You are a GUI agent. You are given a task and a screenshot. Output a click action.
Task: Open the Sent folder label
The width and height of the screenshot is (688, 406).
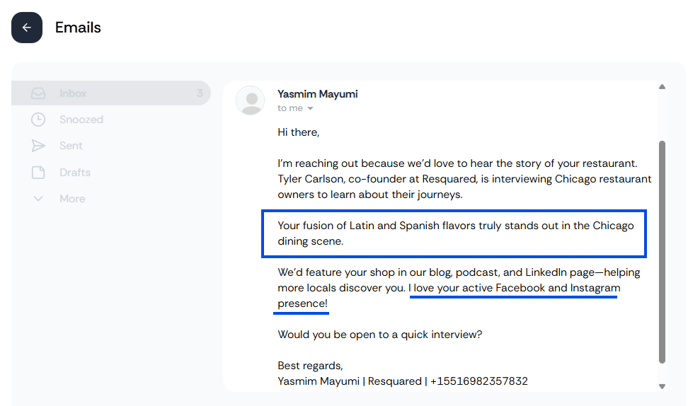(71, 146)
